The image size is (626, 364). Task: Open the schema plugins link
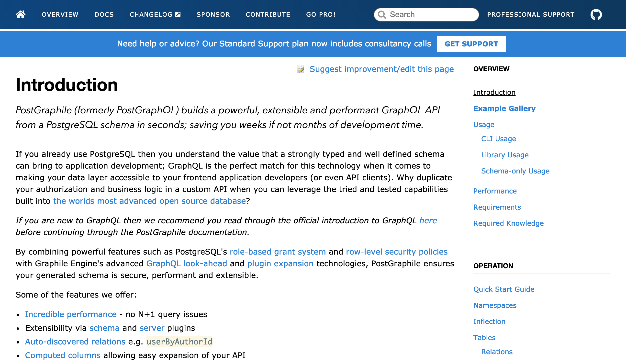click(104, 328)
